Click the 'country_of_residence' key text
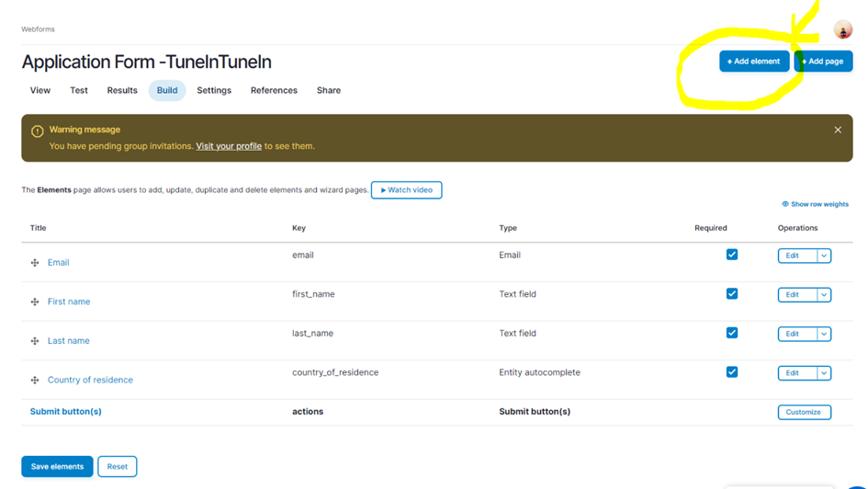Screen dimensions: 868x489 335,372
